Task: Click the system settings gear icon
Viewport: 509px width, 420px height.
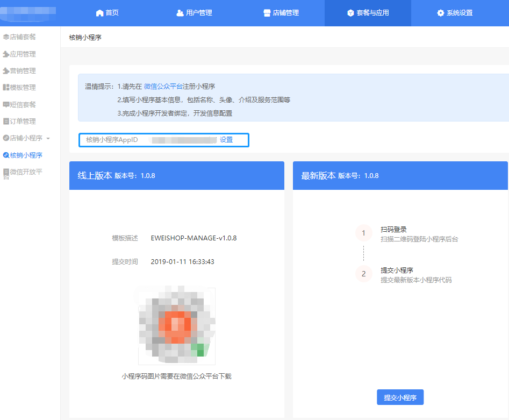Action: [441, 13]
